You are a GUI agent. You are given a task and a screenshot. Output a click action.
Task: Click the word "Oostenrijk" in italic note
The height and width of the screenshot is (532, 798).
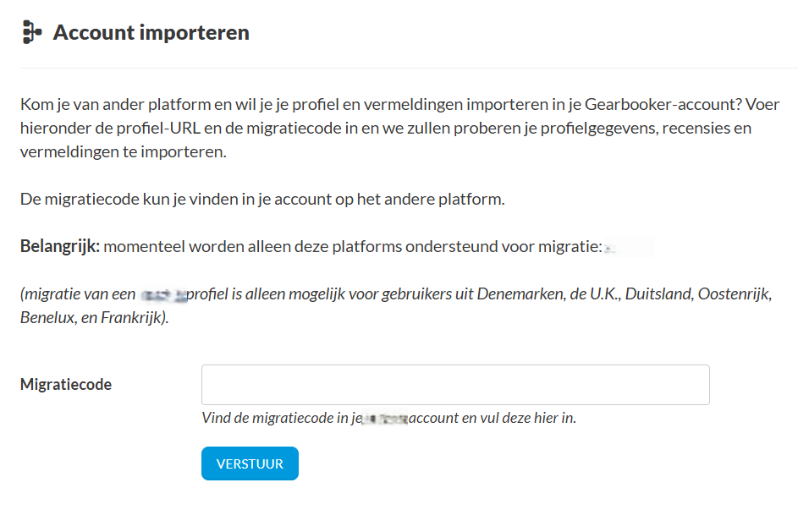click(735, 295)
